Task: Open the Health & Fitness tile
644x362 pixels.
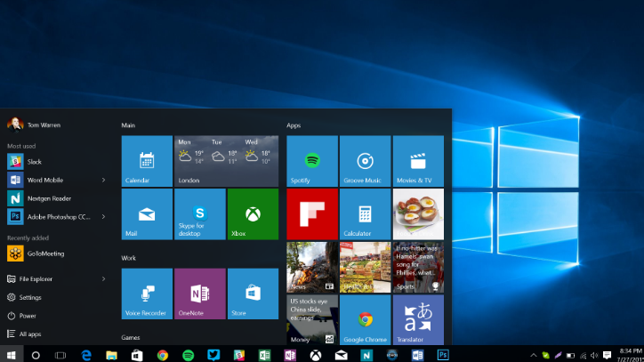Action: point(365,267)
